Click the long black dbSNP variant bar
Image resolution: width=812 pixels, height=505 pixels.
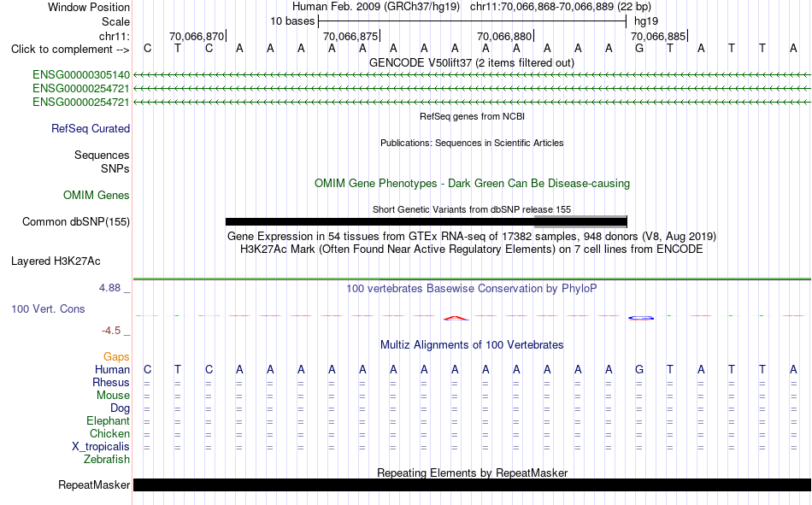(427, 221)
